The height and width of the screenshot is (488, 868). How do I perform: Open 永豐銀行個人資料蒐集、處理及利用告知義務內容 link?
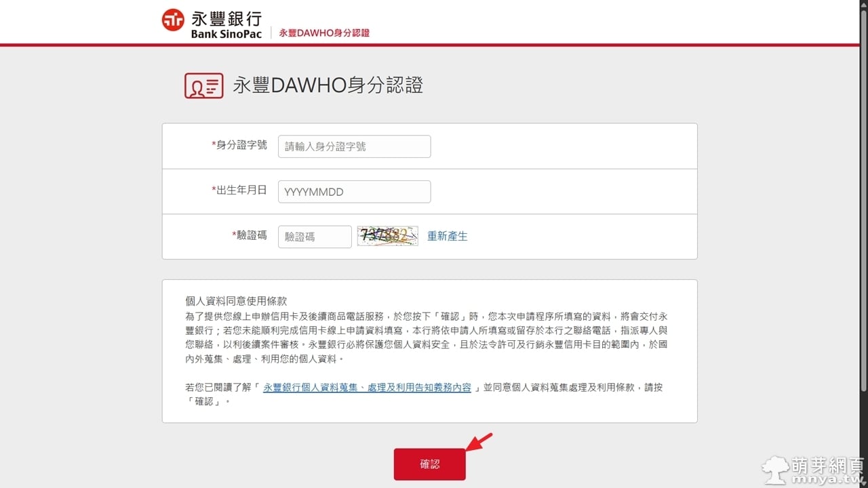[367, 388]
